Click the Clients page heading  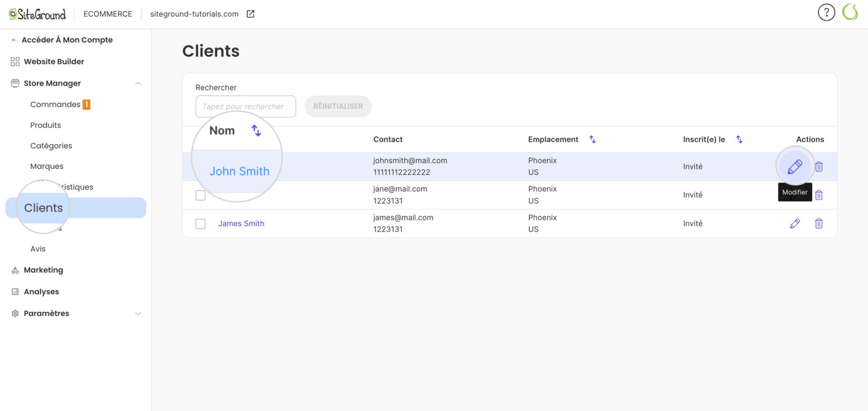[211, 51]
